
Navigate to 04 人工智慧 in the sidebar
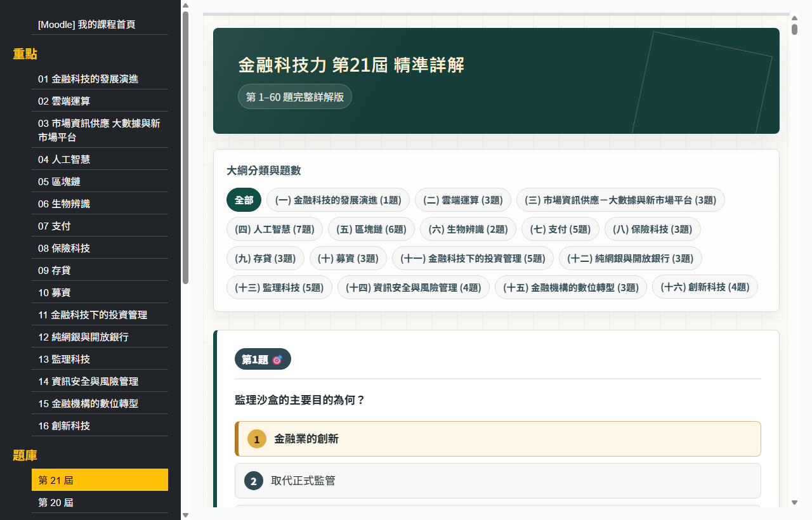(x=100, y=160)
